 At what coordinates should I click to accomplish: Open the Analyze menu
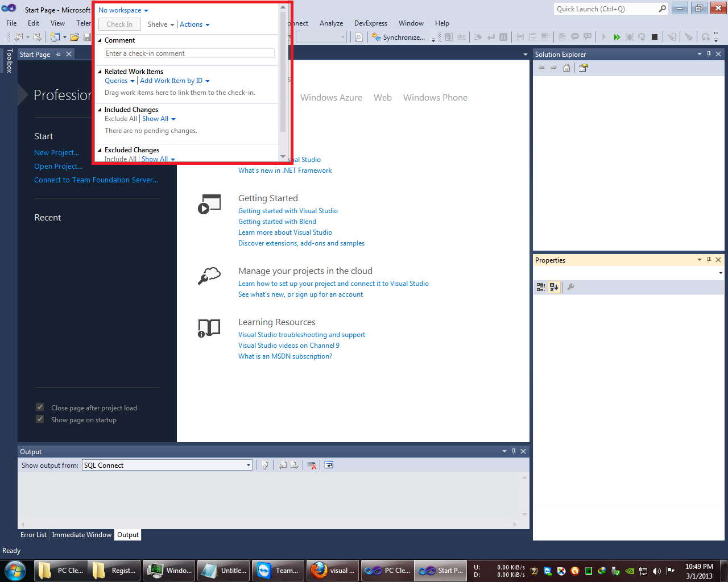click(331, 23)
